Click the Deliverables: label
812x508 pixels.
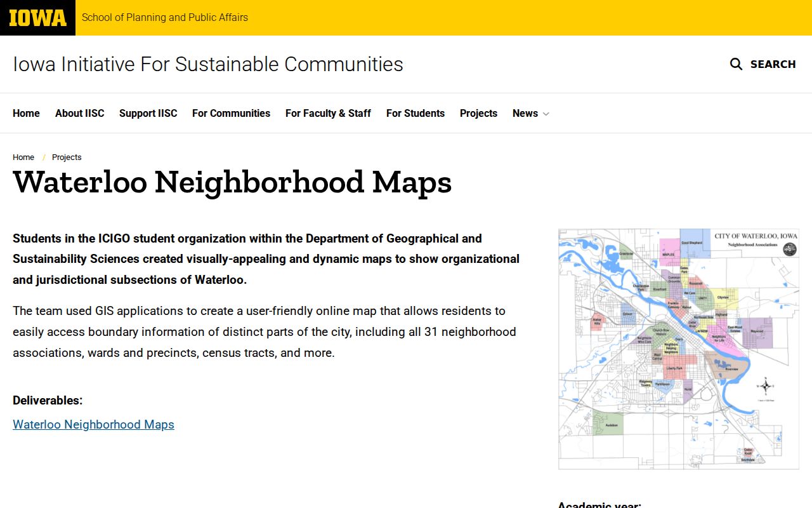point(48,401)
